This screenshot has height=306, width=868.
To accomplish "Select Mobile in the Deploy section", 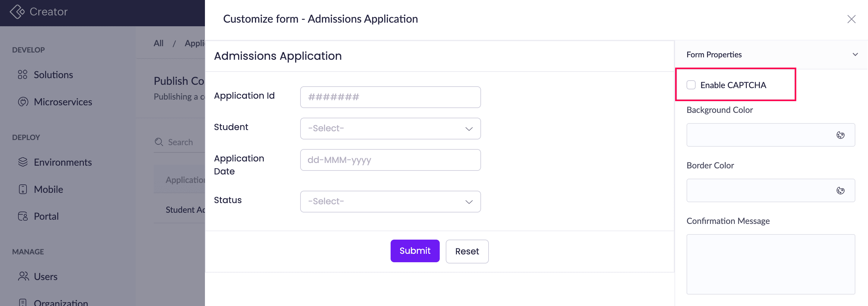I will coord(48,189).
